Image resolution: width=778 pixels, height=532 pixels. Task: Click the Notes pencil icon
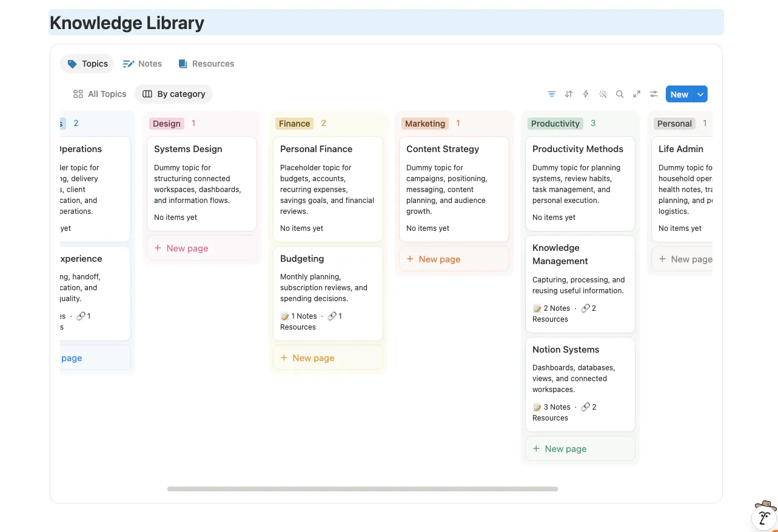pyautogui.click(x=128, y=64)
